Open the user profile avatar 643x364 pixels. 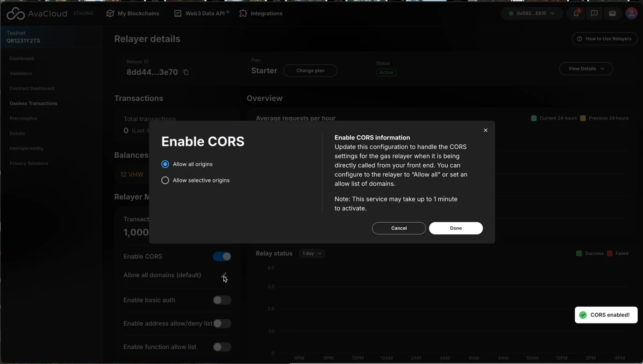(631, 14)
